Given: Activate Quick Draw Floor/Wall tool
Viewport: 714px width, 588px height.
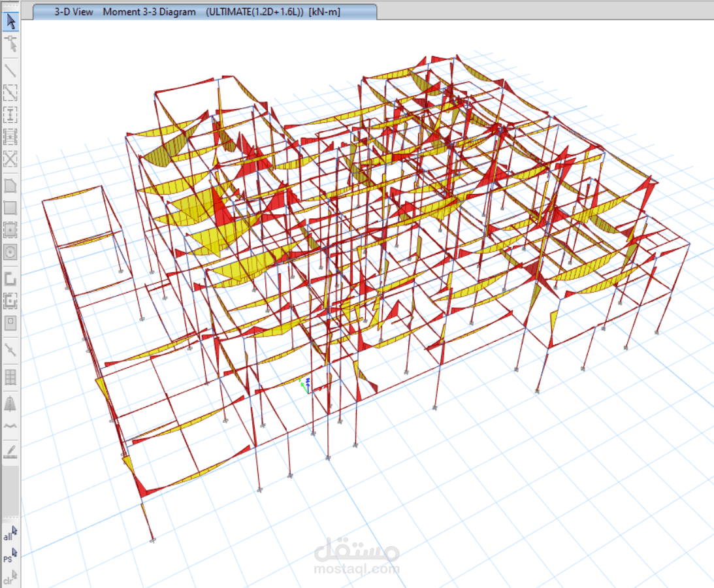Looking at the screenshot, I should (x=10, y=230).
